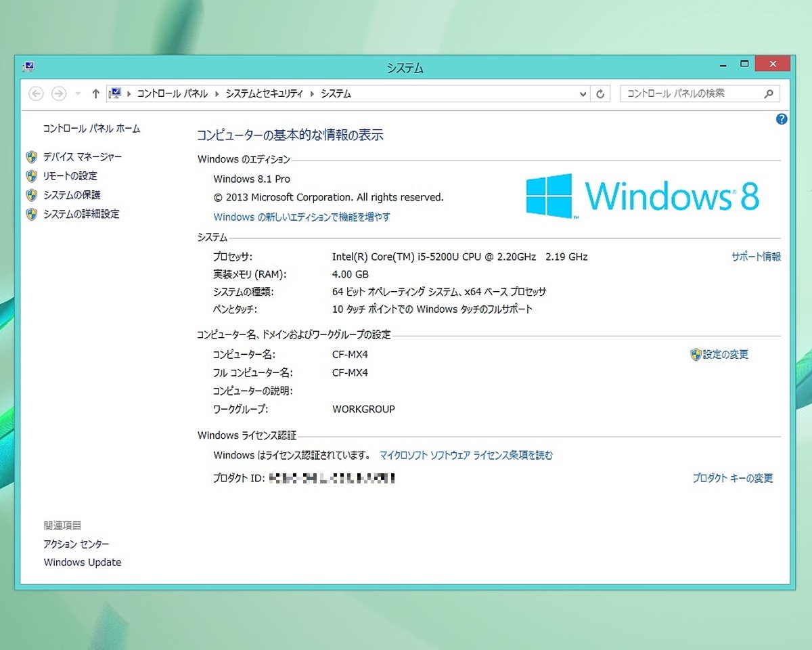This screenshot has width=812, height=650.
Task: Click the 10 タッチ ポイント pen and touch text
Action: pyautogui.click(x=432, y=309)
